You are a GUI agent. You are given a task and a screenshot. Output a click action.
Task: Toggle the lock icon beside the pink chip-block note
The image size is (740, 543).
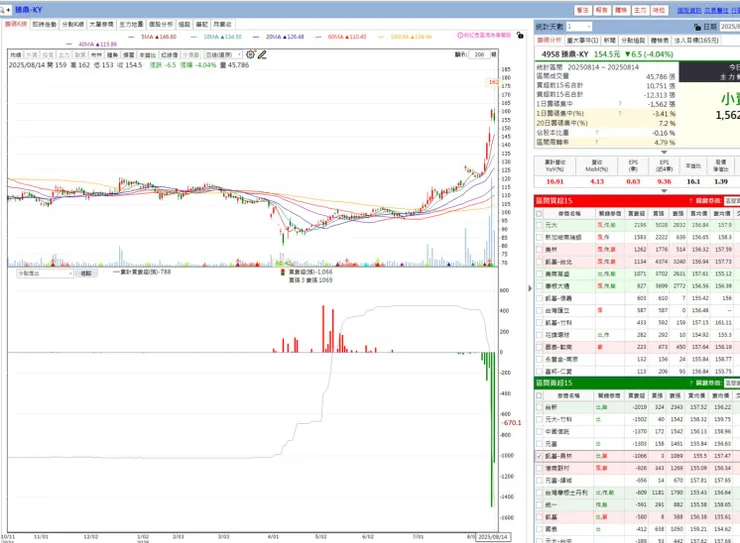[520, 35]
